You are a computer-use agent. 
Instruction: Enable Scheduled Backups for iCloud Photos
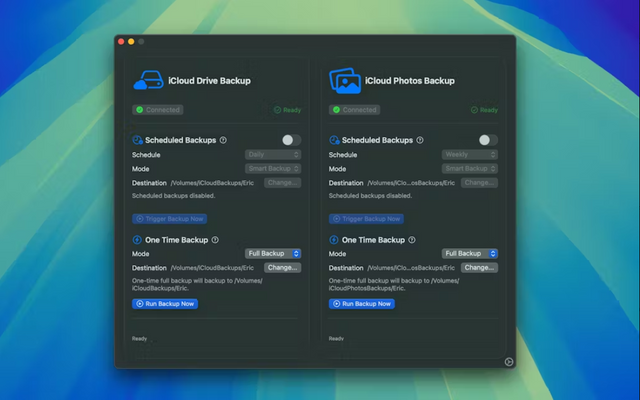click(x=488, y=140)
